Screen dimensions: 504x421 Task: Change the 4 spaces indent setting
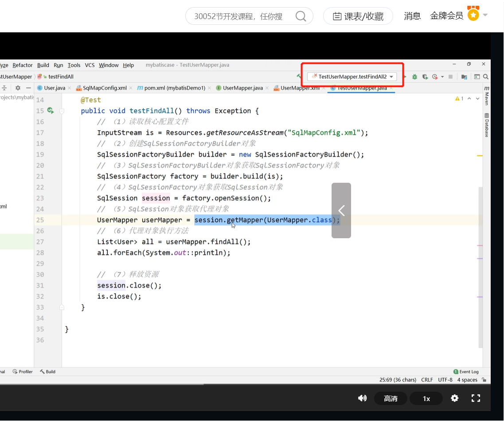(467, 380)
